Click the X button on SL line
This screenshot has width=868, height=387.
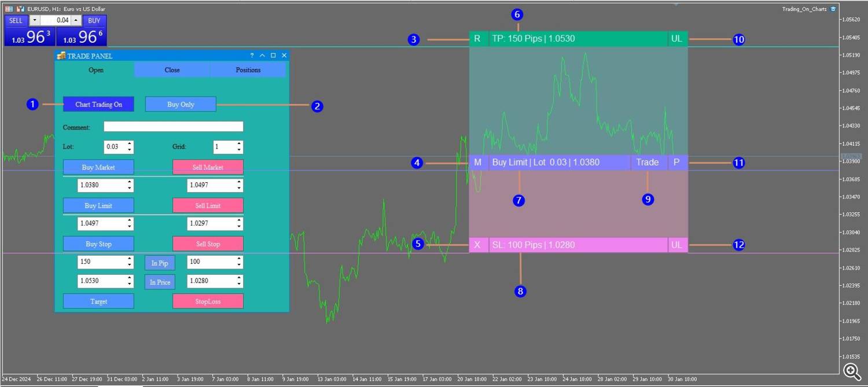(x=478, y=245)
